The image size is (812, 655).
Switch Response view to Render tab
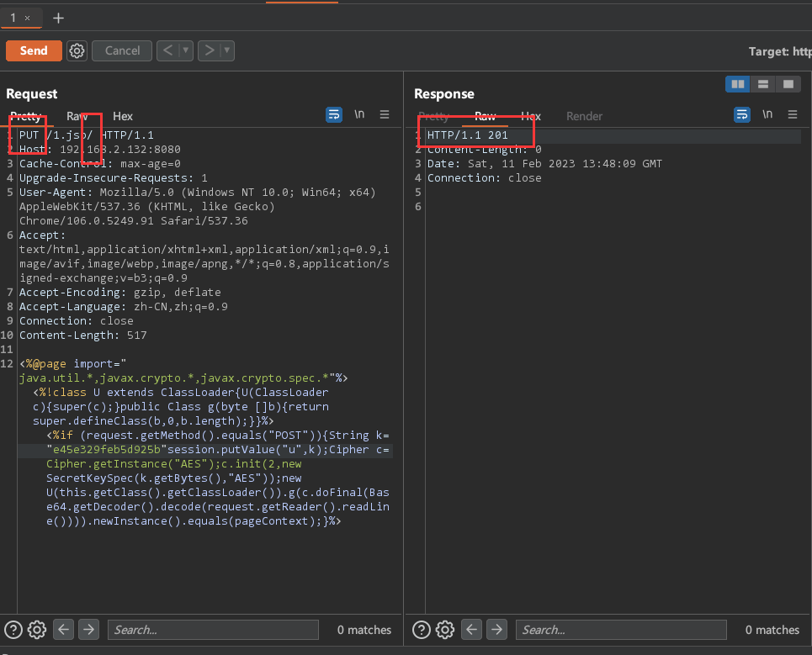point(584,116)
